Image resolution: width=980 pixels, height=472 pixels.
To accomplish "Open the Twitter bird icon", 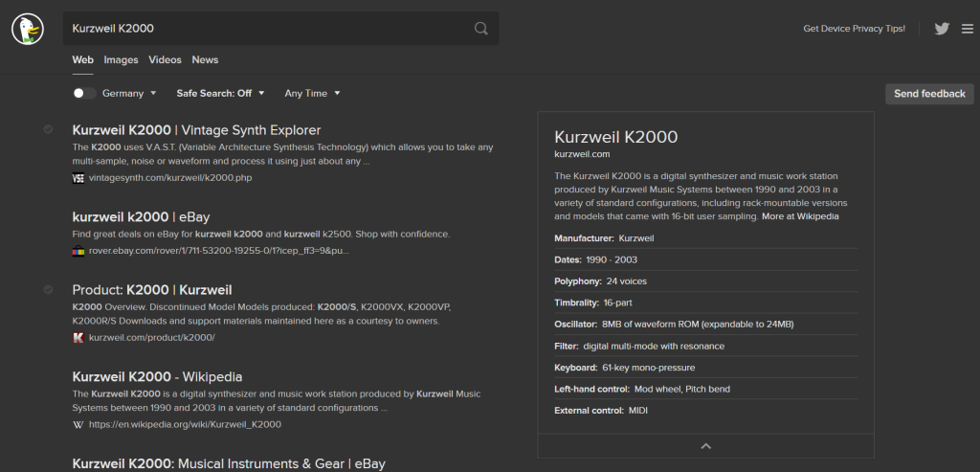I will click(x=942, y=29).
